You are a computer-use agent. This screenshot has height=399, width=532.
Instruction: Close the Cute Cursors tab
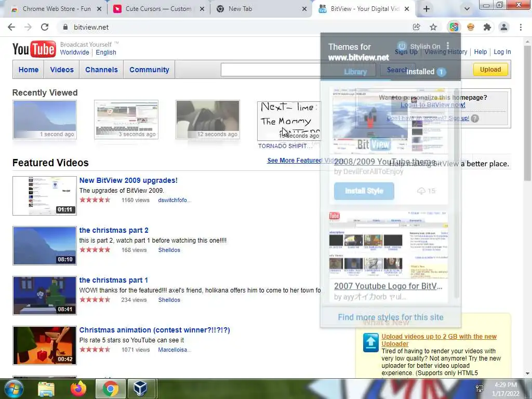[x=202, y=9]
